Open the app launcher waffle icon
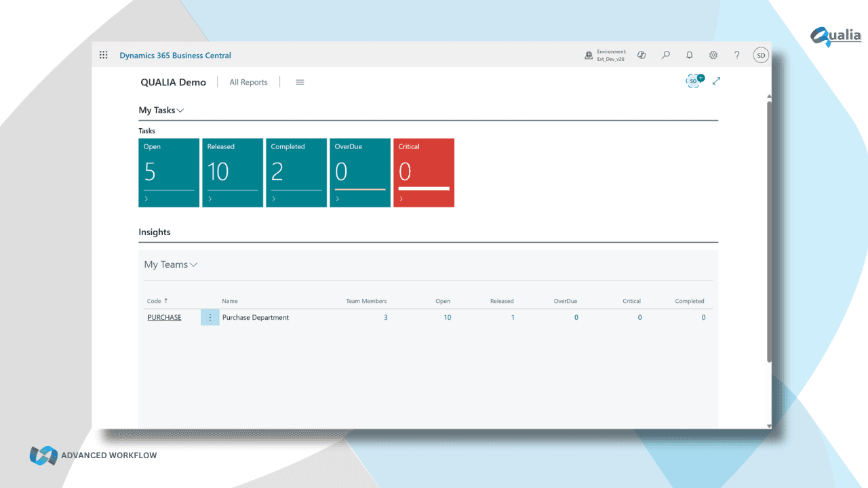The image size is (868, 488). pyautogui.click(x=104, y=56)
